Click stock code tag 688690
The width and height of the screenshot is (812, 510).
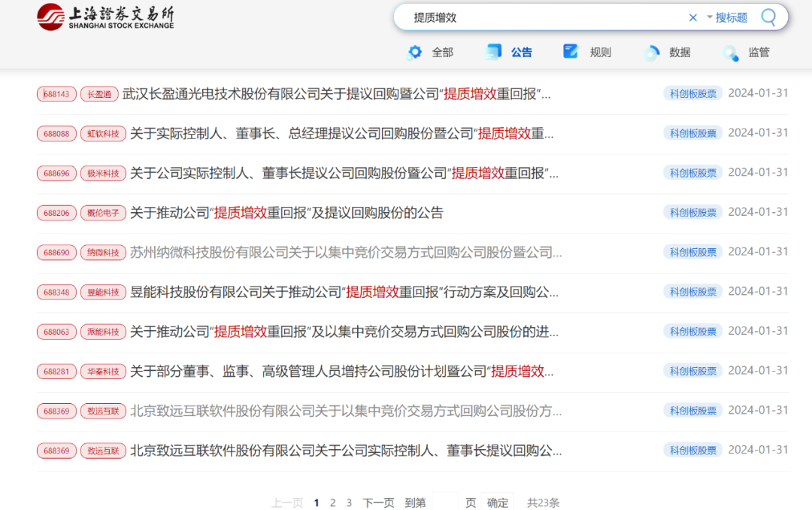click(x=56, y=253)
